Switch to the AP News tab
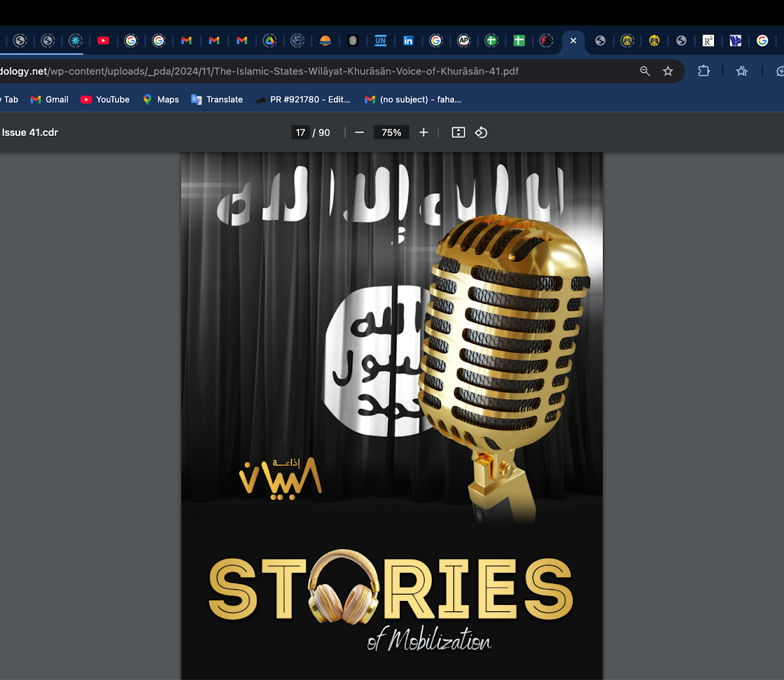The height and width of the screenshot is (680, 784). (x=464, y=40)
